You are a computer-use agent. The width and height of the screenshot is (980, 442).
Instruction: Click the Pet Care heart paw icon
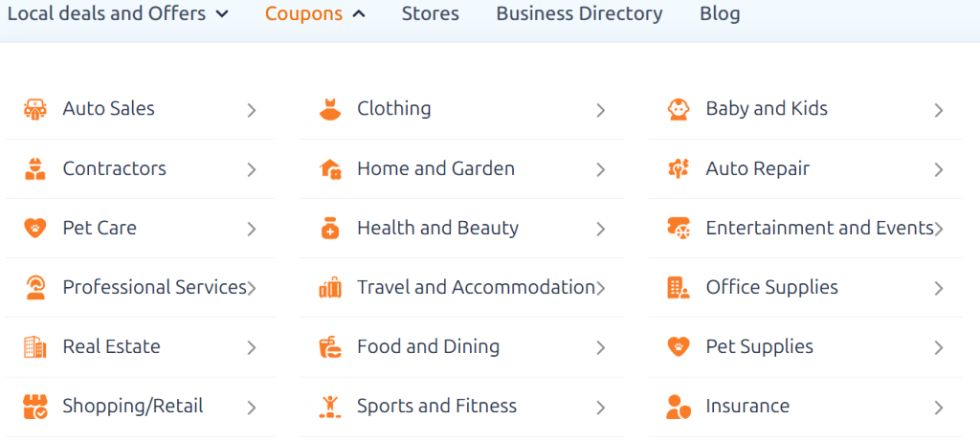[34, 229]
